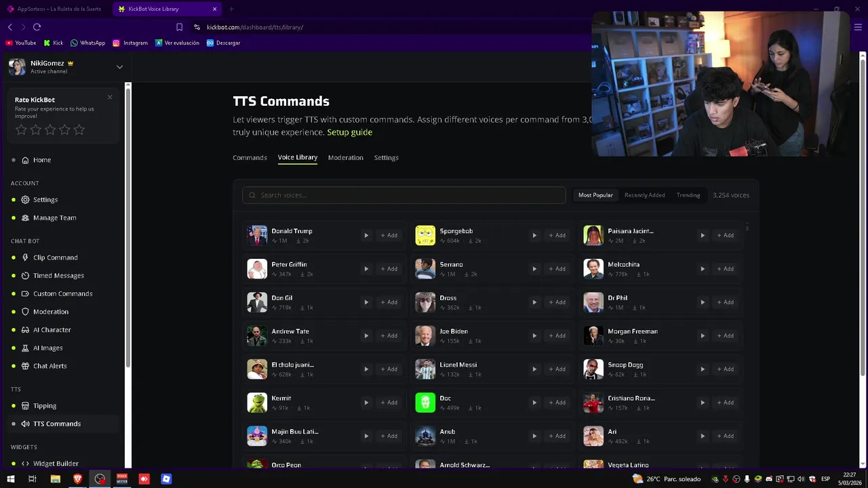Open Manage Team in sidebar
Image resolution: width=868 pixels, height=488 pixels.
[49, 218]
